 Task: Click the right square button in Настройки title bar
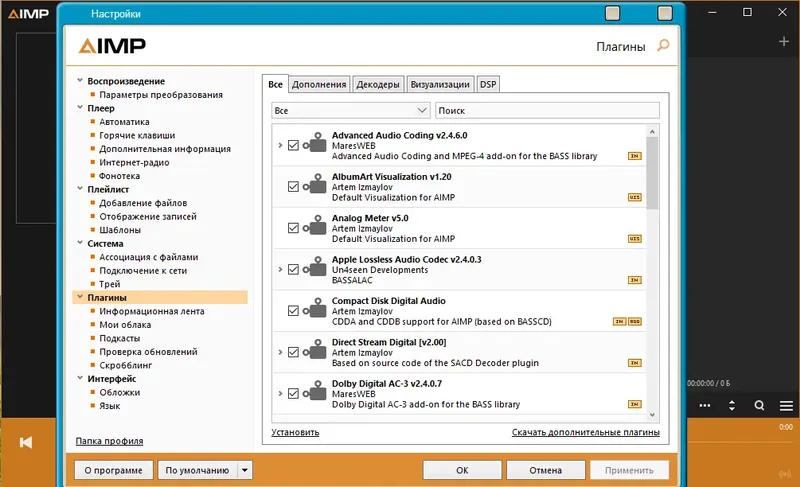[665, 13]
